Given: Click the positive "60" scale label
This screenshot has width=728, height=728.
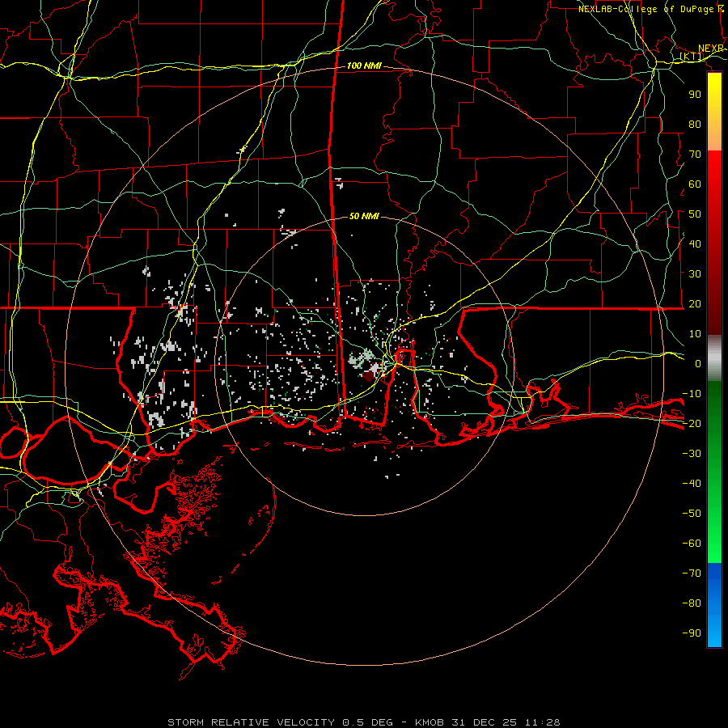Looking at the screenshot, I should (x=695, y=184).
